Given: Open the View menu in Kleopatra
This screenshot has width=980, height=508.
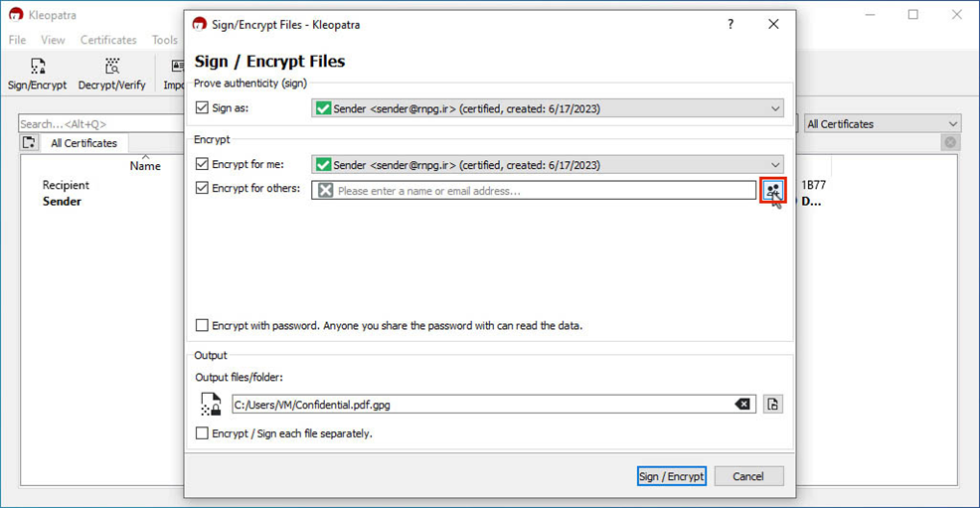Looking at the screenshot, I should [x=53, y=40].
